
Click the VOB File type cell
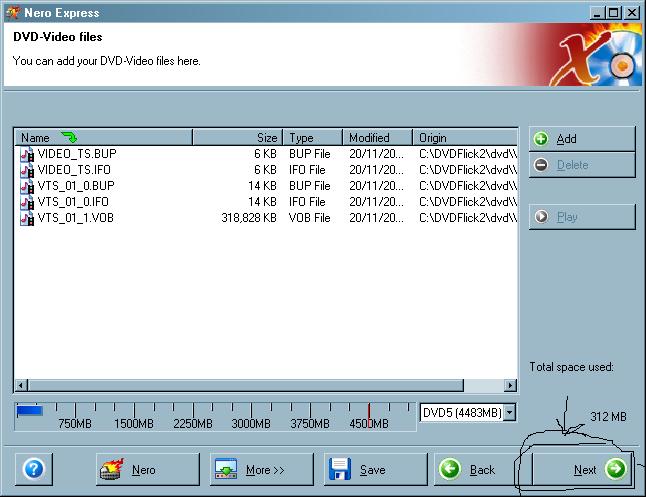point(309,218)
